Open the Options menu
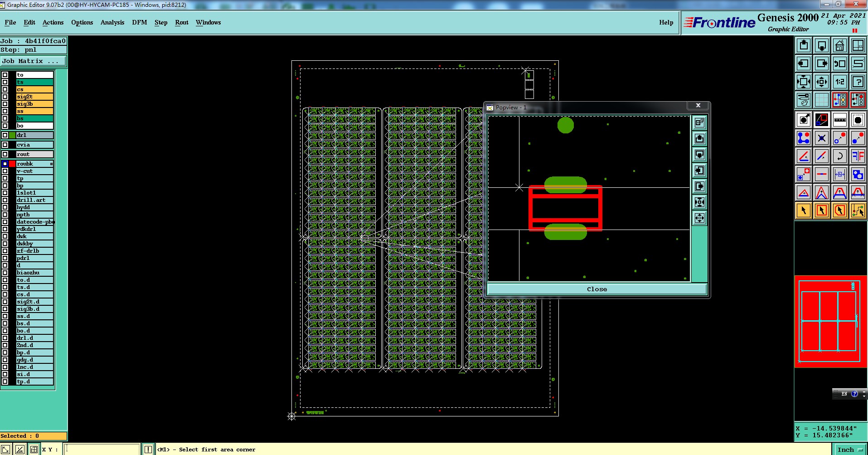Viewport: 868px width, 455px height. [x=82, y=22]
